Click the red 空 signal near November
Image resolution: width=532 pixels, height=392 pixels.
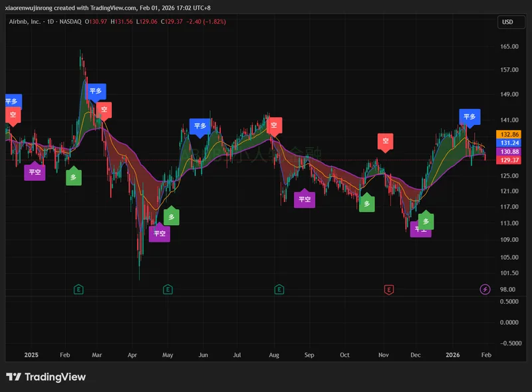tap(386, 142)
